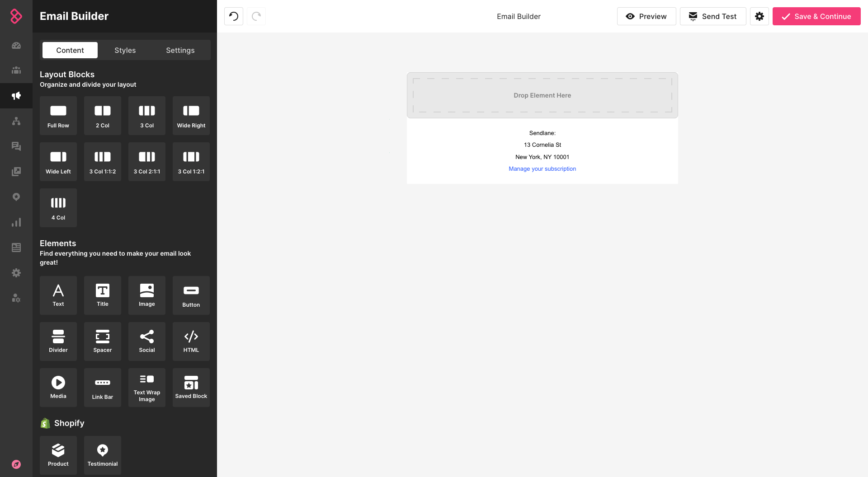Image resolution: width=868 pixels, height=477 pixels.
Task: Open the Messages chat icon in sidebar
Action: [x=16, y=146]
